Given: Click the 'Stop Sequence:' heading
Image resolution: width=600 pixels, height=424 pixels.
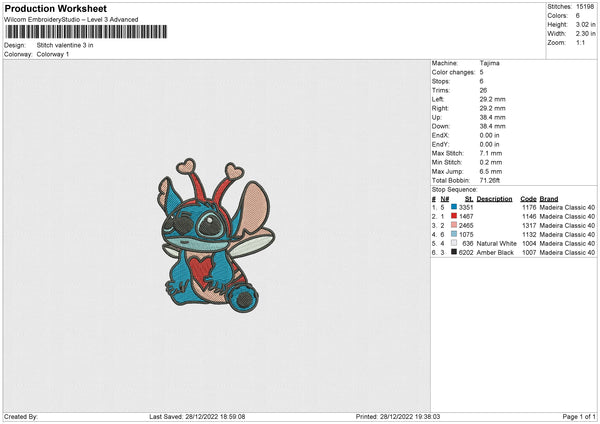Looking at the screenshot, I should (x=455, y=190).
